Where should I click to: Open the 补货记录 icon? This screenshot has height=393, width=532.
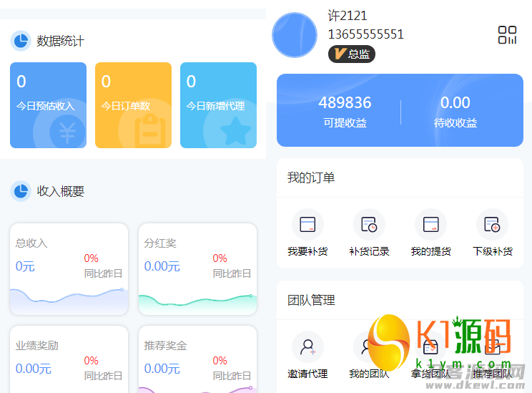point(369,225)
